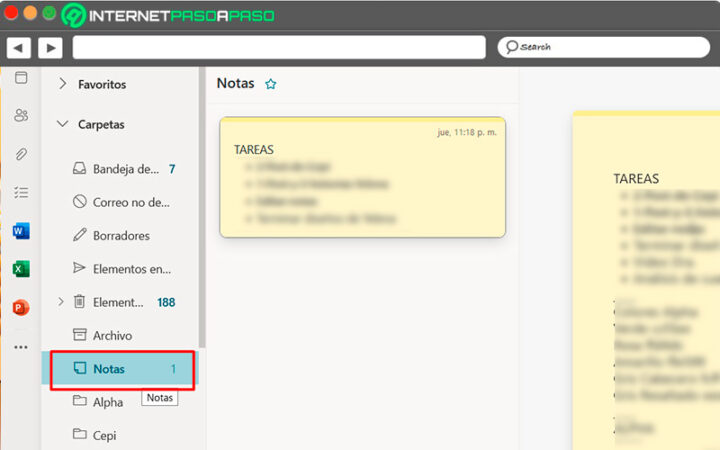Open the Cepi folder
This screenshot has width=720, height=450.
[x=120, y=435]
